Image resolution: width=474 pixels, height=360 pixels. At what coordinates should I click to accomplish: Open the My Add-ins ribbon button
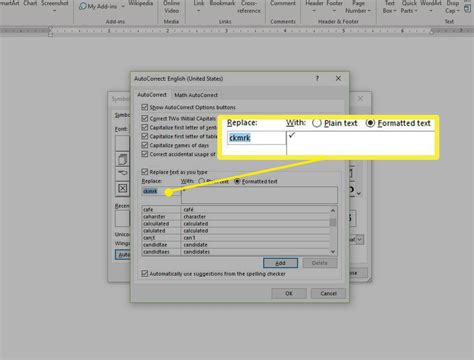coord(99,6)
